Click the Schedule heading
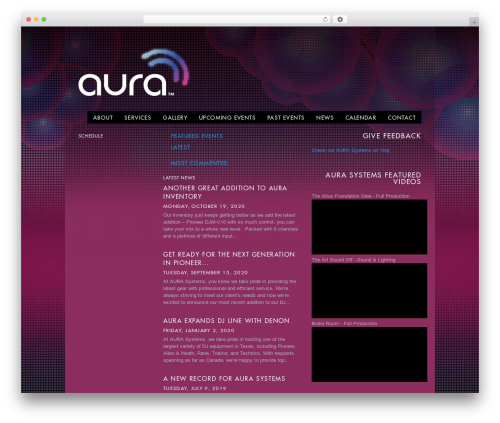 click(x=90, y=136)
